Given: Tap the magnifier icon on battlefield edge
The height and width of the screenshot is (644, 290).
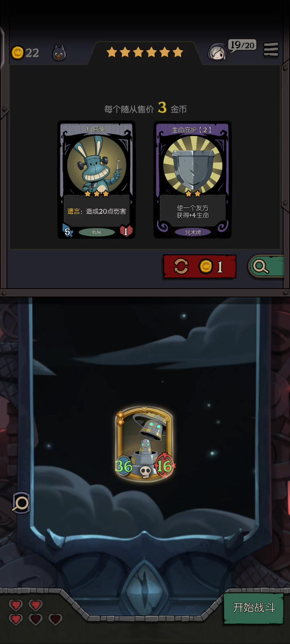Looking at the screenshot, I should click(21, 503).
